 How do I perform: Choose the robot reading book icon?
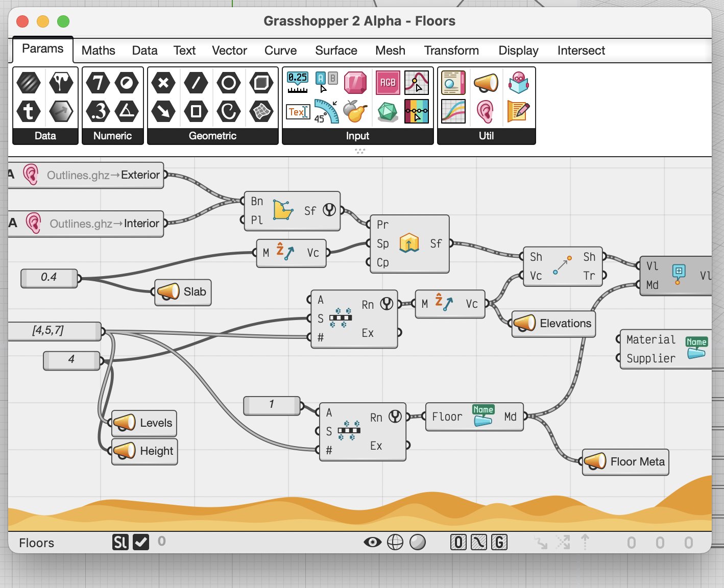pyautogui.click(x=518, y=83)
